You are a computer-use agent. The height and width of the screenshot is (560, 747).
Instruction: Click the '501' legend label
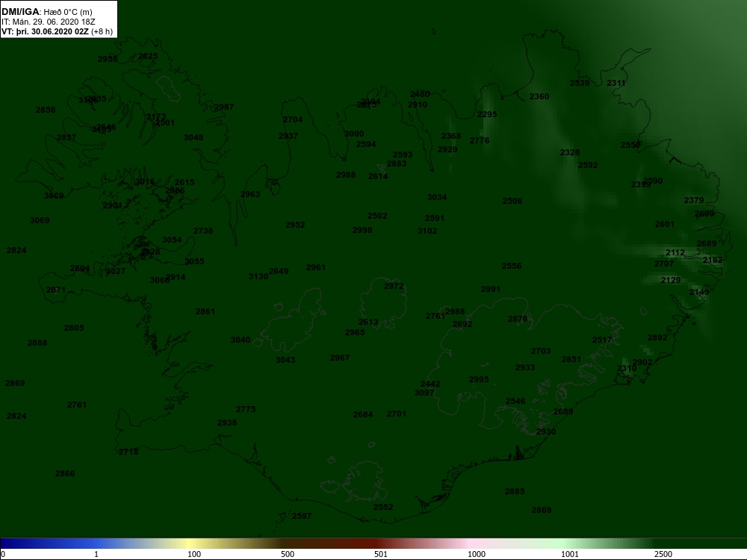pyautogui.click(x=381, y=554)
